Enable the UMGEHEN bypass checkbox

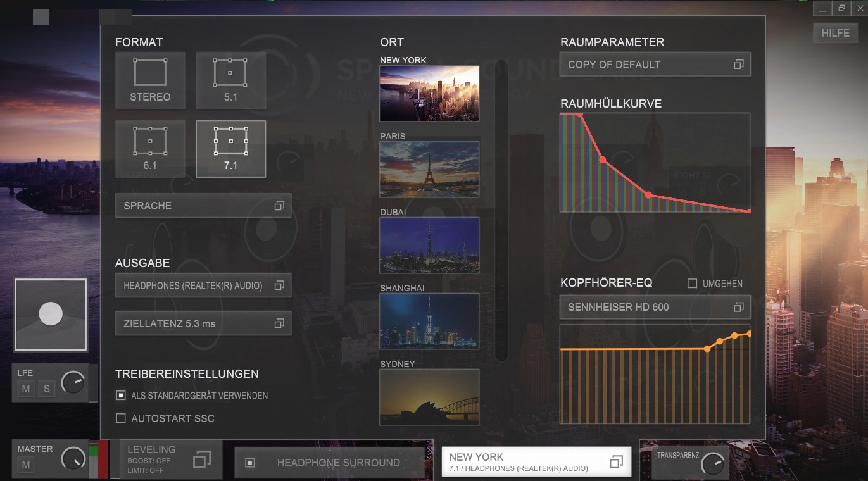tap(693, 284)
